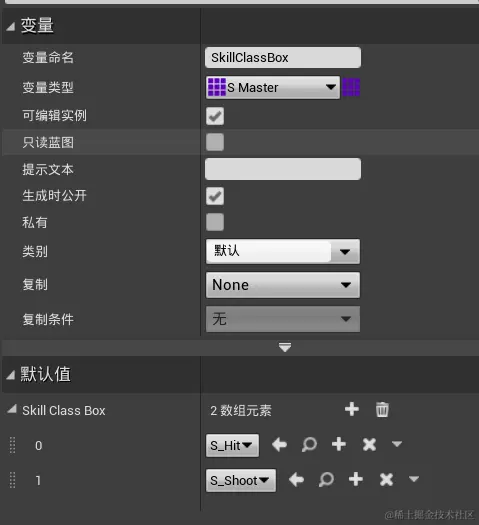The width and height of the screenshot is (479, 525).
Task: Browse to S_Hit asset with magnifier icon
Action: [309, 445]
